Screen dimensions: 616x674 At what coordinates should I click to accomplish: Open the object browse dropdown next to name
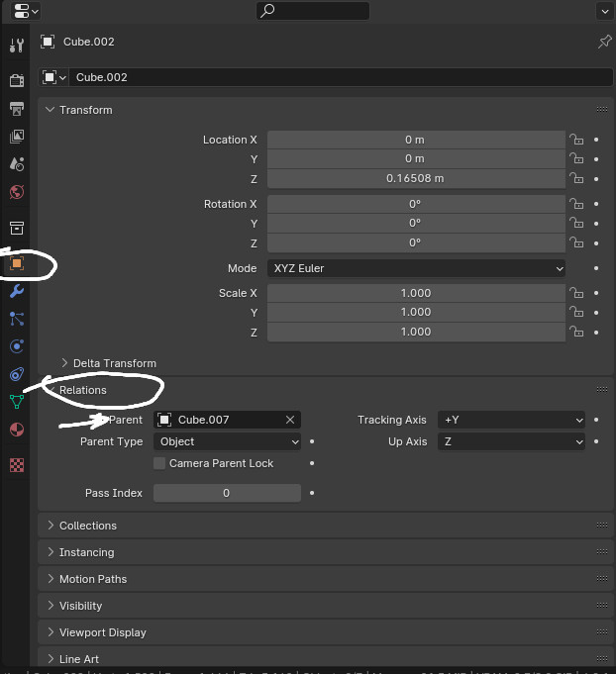click(x=54, y=77)
